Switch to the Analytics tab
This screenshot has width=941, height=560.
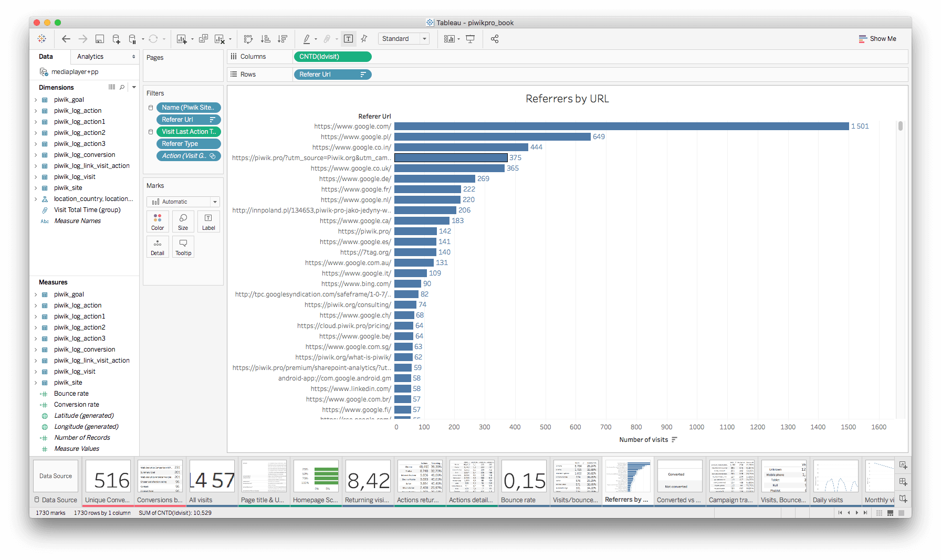coord(90,57)
